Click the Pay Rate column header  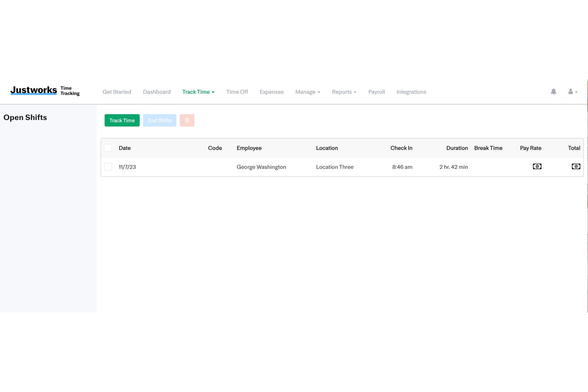pyautogui.click(x=530, y=148)
